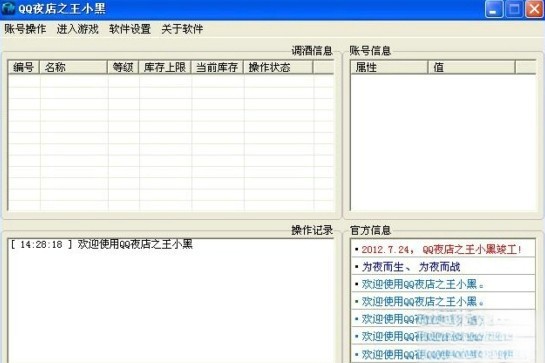
Task: Click the QQ夜店之王小黑 app icon in title bar
Action: 8,8
